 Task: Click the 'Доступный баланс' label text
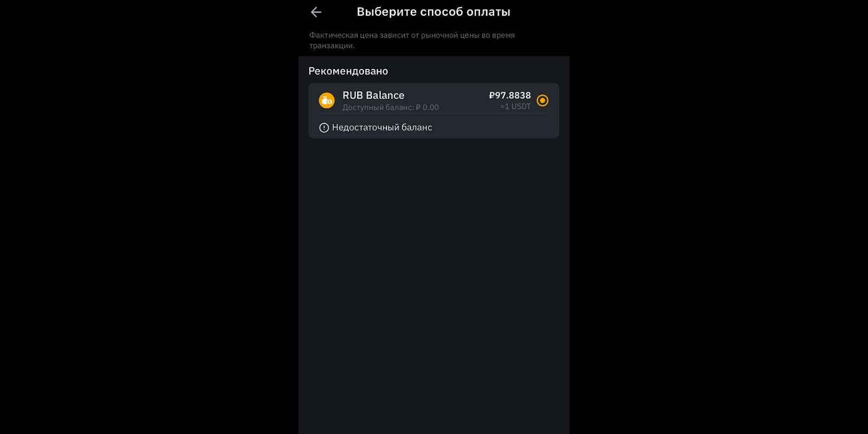[x=378, y=107]
